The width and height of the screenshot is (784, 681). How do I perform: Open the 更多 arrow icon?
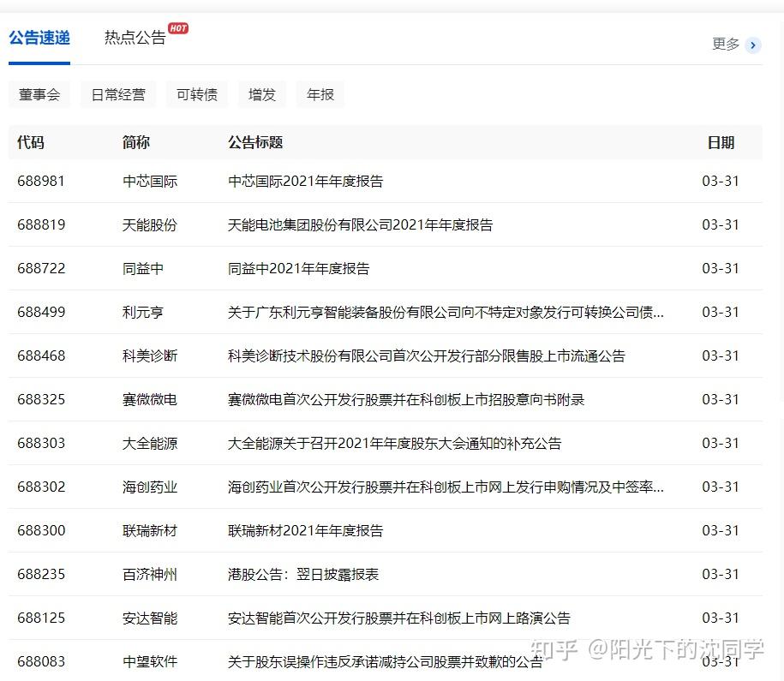click(753, 45)
